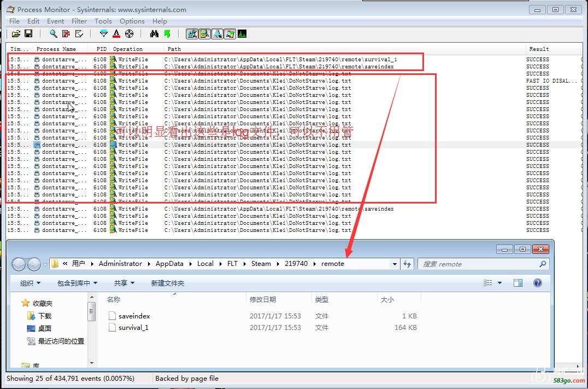Click the Refresh button beside address bar
This screenshot has width=588, height=389.
coord(407,264)
